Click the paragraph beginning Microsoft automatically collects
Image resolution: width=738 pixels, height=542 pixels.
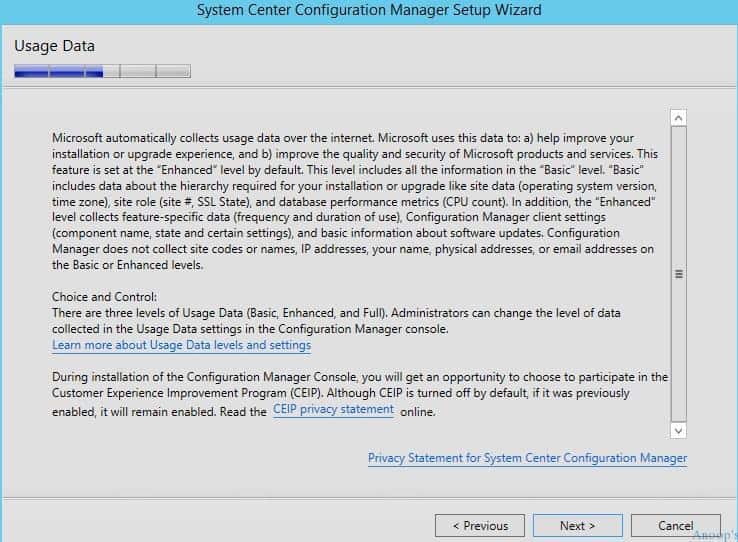[355, 201]
